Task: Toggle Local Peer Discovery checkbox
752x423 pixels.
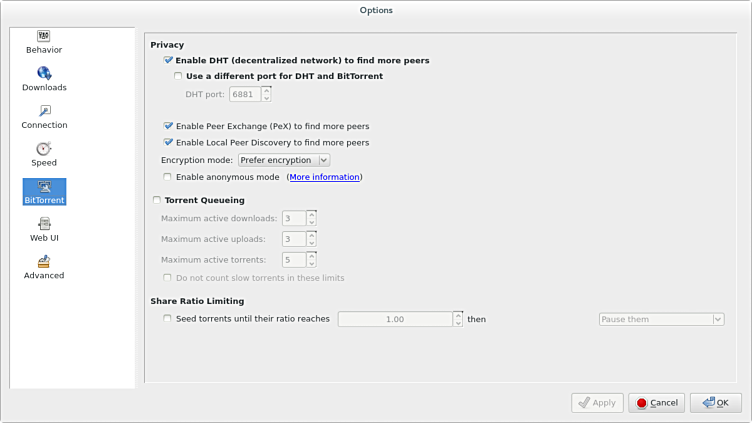Action: point(168,143)
